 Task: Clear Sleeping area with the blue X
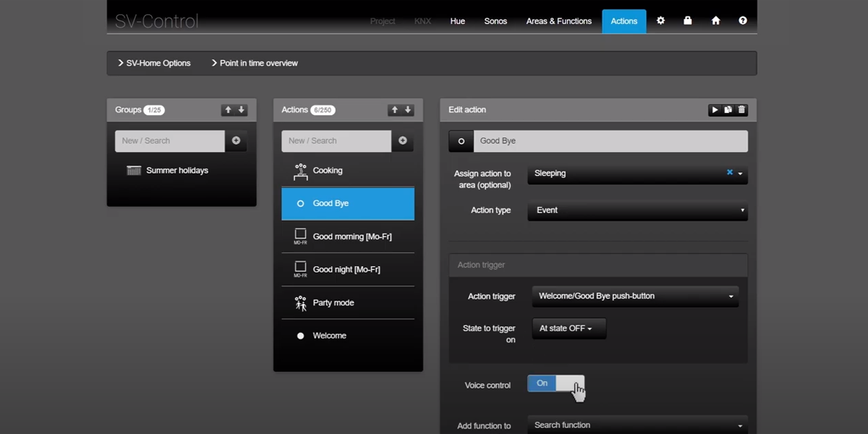click(730, 173)
